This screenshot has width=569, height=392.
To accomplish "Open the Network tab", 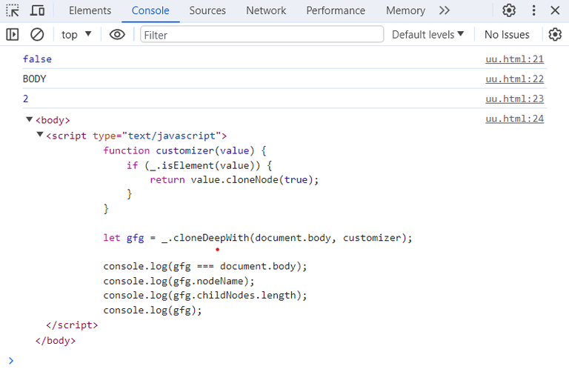I will 266,10.
